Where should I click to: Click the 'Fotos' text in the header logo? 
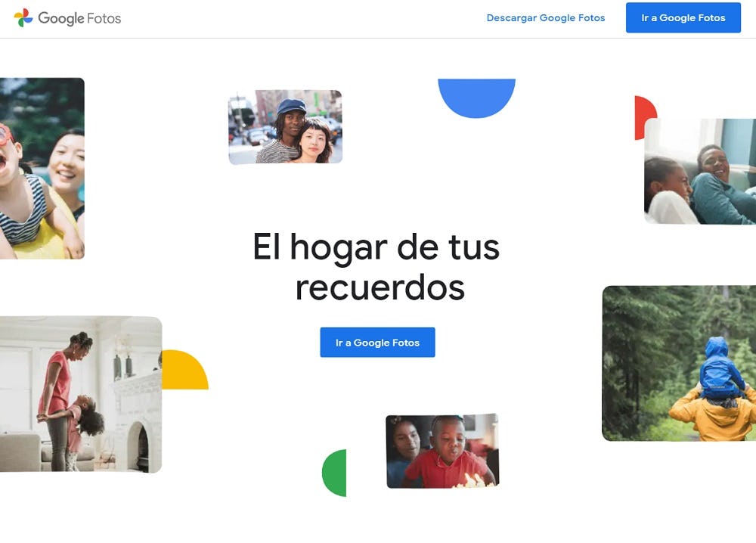(104, 17)
